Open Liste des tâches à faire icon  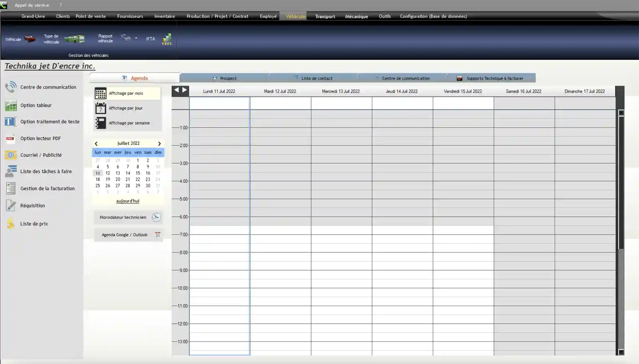(11, 171)
